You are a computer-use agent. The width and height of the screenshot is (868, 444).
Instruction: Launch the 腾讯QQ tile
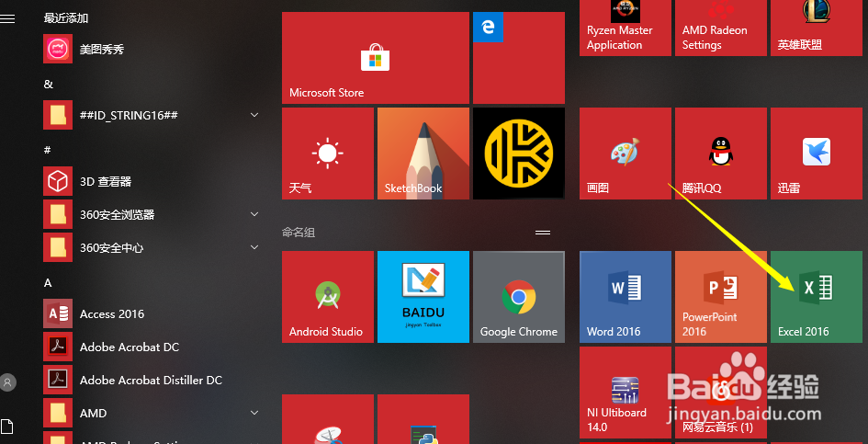pyautogui.click(x=721, y=154)
